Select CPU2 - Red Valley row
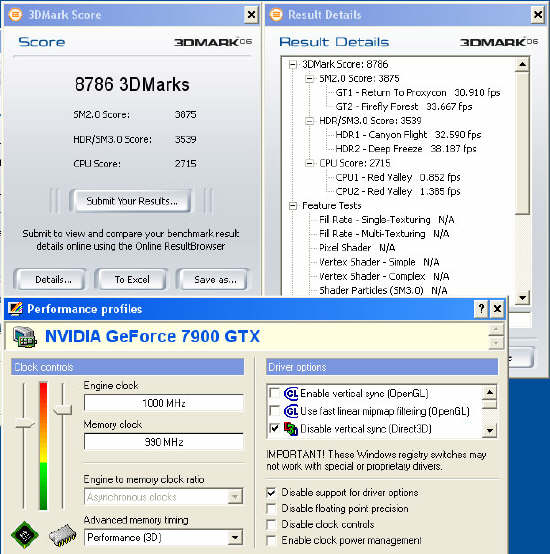The width and height of the screenshot is (550, 554). [x=398, y=191]
